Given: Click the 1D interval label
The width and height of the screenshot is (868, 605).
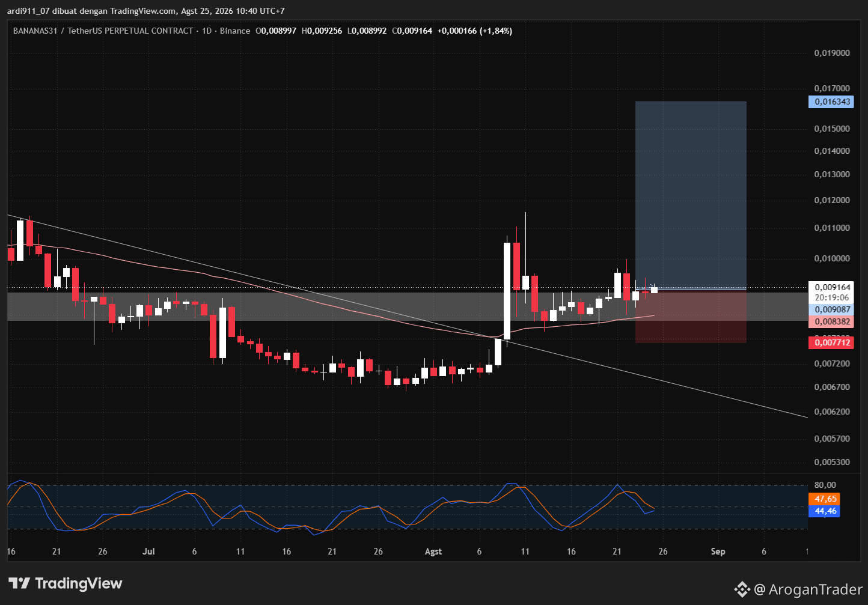Looking at the screenshot, I should 207,31.
